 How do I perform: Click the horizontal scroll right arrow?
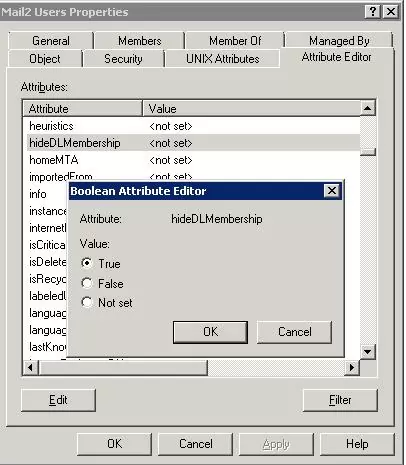point(352,368)
